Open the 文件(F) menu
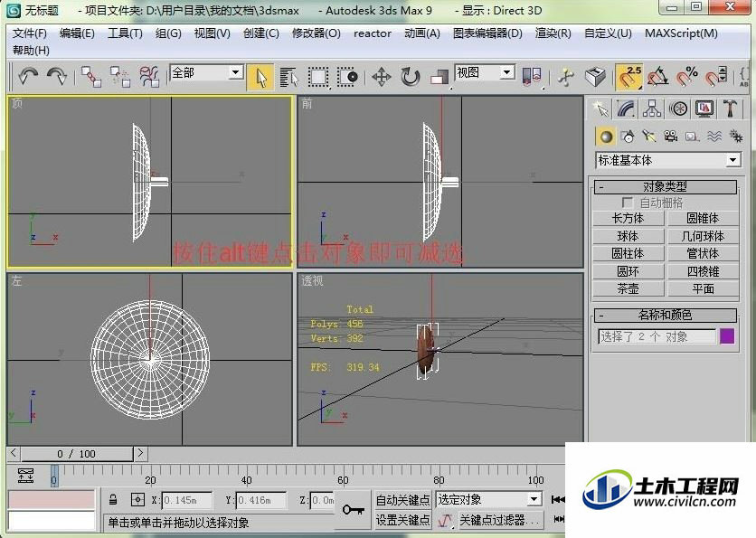 pos(30,33)
